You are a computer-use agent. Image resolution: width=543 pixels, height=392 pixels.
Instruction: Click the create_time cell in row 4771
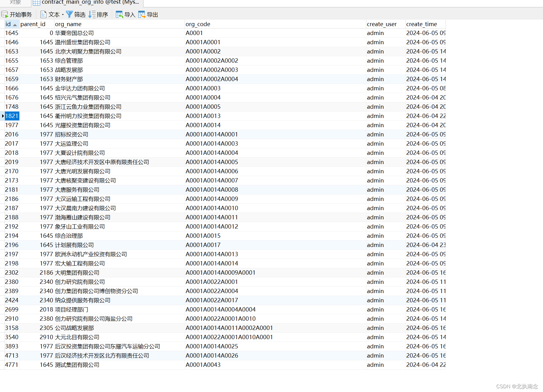tap(425, 365)
